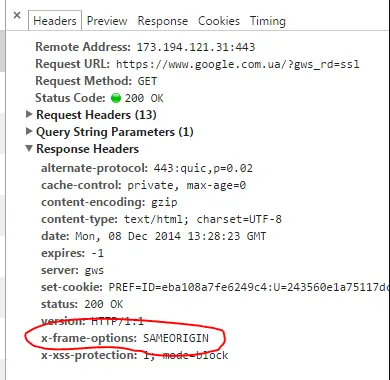Click the Remote Address value
Image resolution: width=390 pixels, height=380 pixels.
coord(196,47)
